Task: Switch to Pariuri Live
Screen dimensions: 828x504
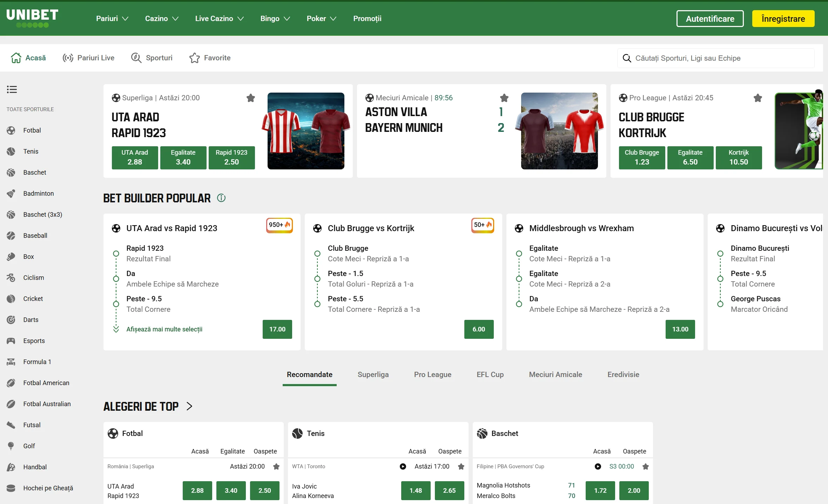Action: 88,58
